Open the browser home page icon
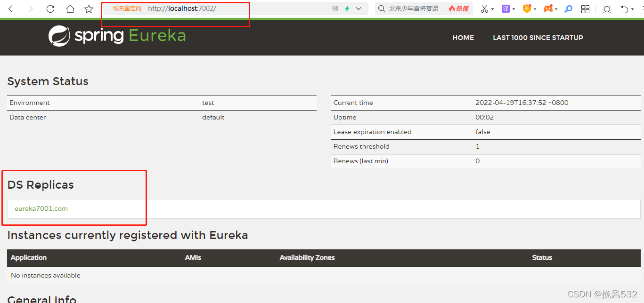Screen dimensions: 644x303 click(x=70, y=9)
